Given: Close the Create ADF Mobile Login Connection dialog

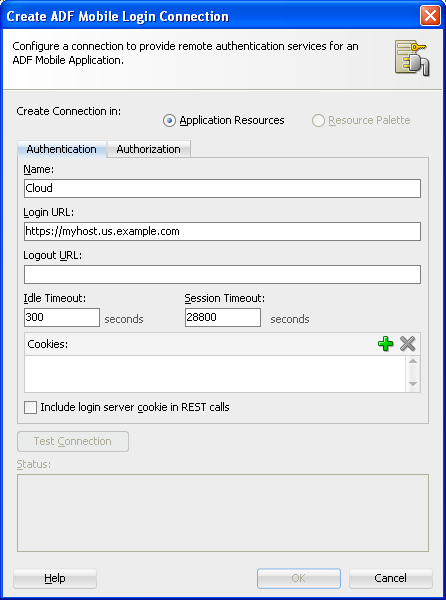Looking at the screenshot, I should coord(430,16).
